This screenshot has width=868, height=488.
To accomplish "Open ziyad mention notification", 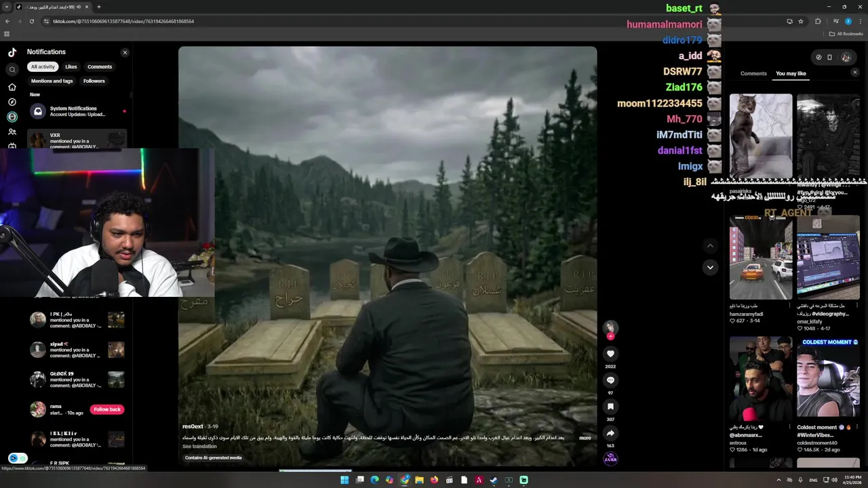I will [77, 350].
